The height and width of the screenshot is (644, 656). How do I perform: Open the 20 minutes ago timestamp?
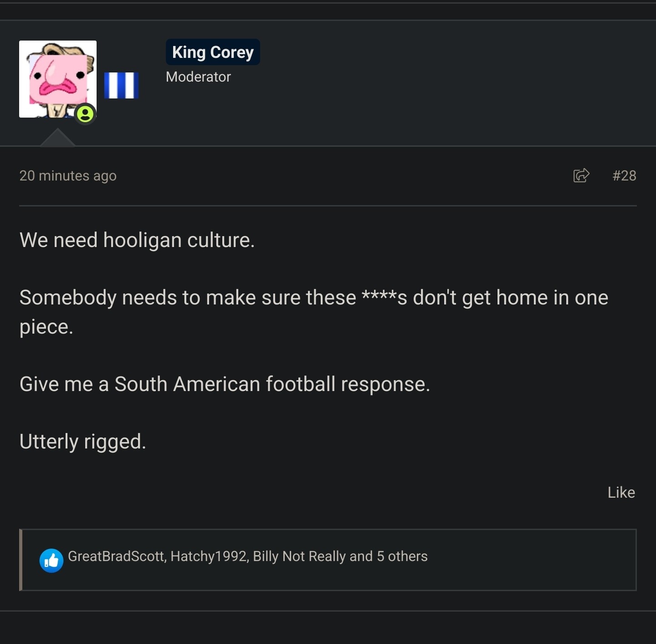(68, 175)
